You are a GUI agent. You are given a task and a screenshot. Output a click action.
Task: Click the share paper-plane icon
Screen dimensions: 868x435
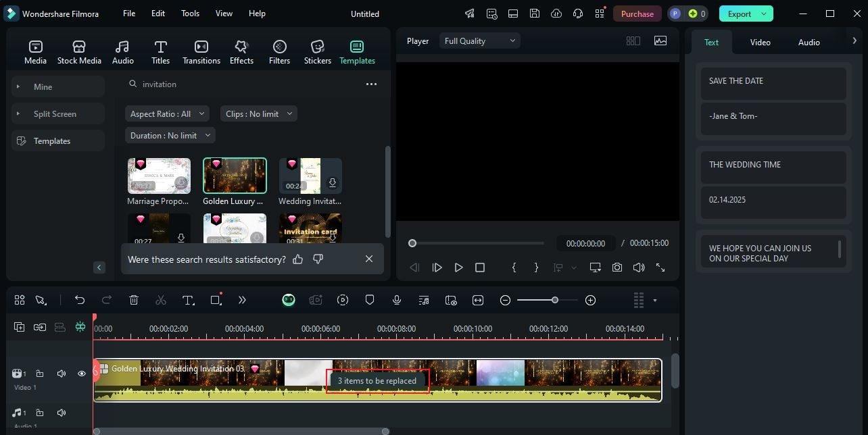click(470, 14)
